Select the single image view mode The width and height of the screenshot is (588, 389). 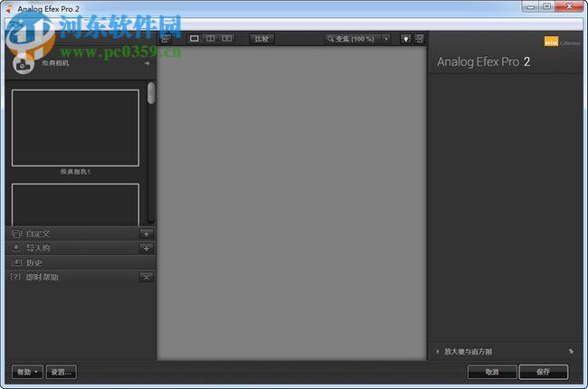194,39
